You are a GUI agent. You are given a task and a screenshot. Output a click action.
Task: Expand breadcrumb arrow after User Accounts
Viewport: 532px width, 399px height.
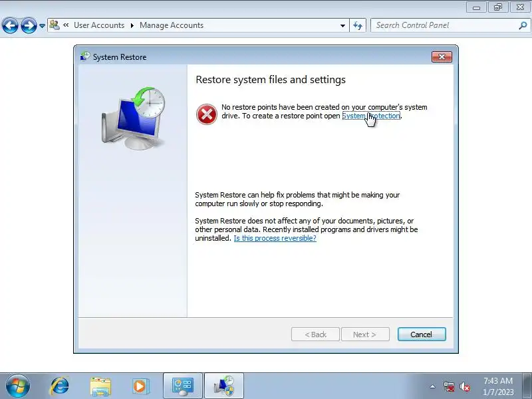132,25
